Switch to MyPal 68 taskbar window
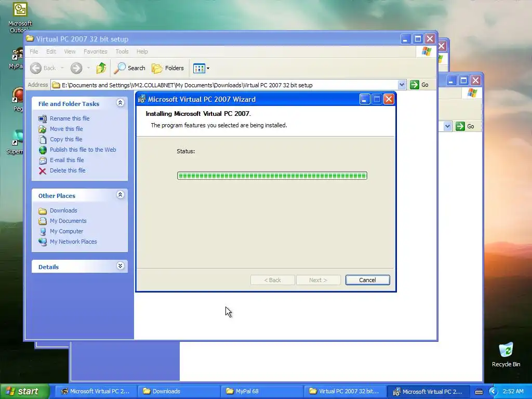Viewport: 532px width, 399px height. coord(262,392)
